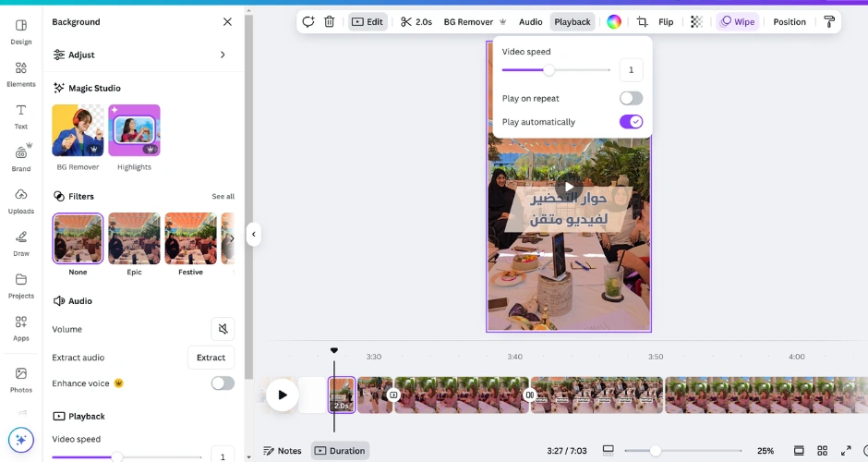Show more filters with right arrow
The width and height of the screenshot is (868, 462).
pyautogui.click(x=231, y=238)
